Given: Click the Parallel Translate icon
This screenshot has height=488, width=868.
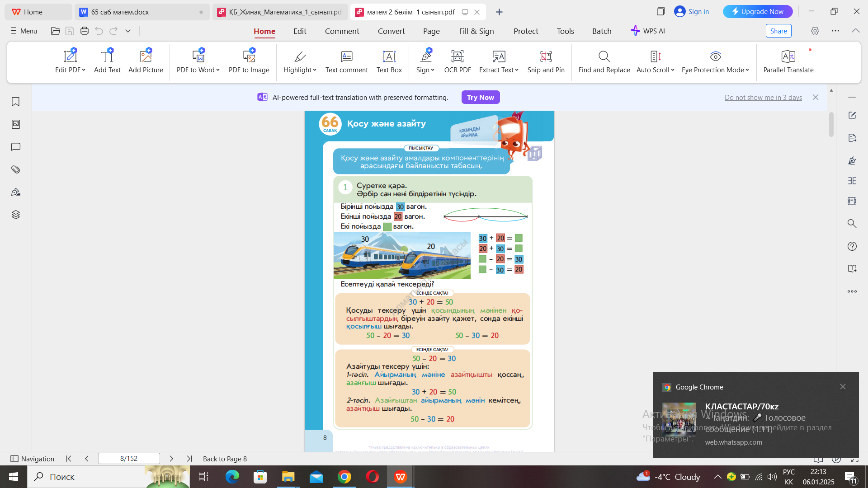Looking at the screenshot, I should coord(788,56).
